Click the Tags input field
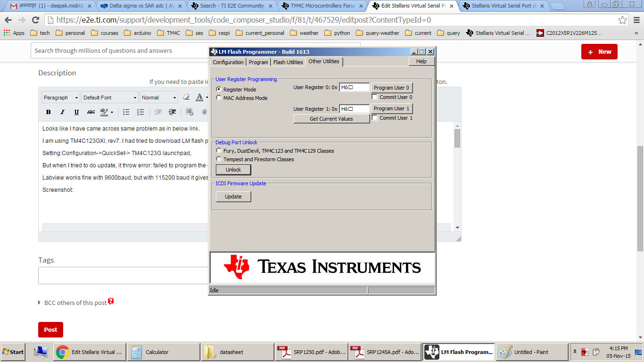 click(x=124, y=275)
